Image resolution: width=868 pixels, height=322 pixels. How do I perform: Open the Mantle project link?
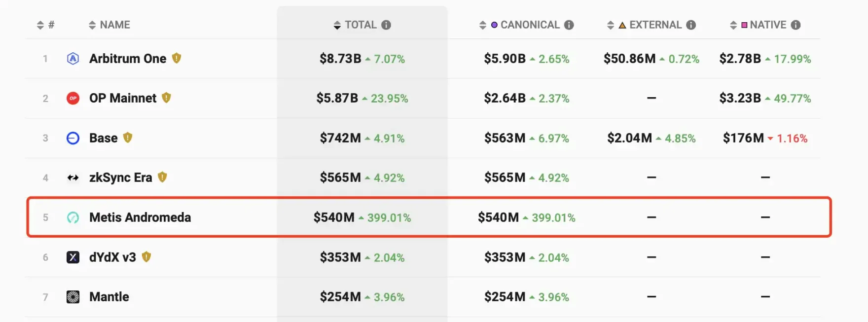pyautogui.click(x=109, y=297)
